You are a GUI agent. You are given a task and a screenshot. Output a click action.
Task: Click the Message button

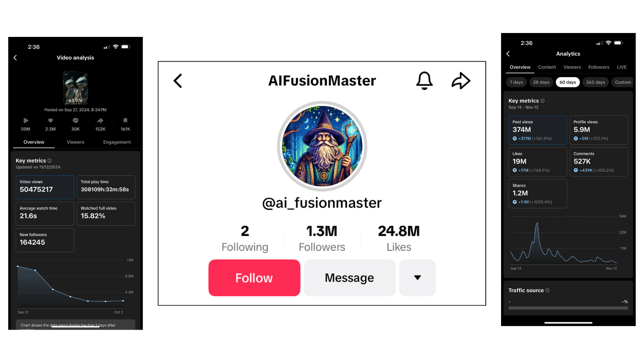pyautogui.click(x=349, y=278)
